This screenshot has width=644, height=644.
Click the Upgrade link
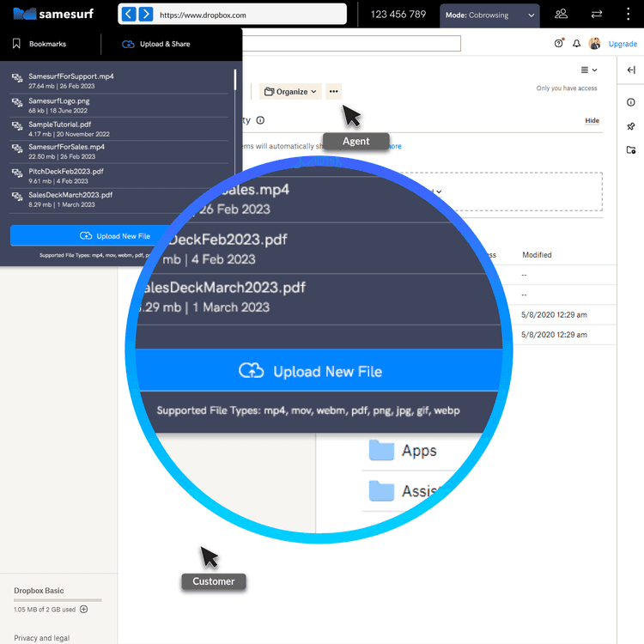[623, 44]
